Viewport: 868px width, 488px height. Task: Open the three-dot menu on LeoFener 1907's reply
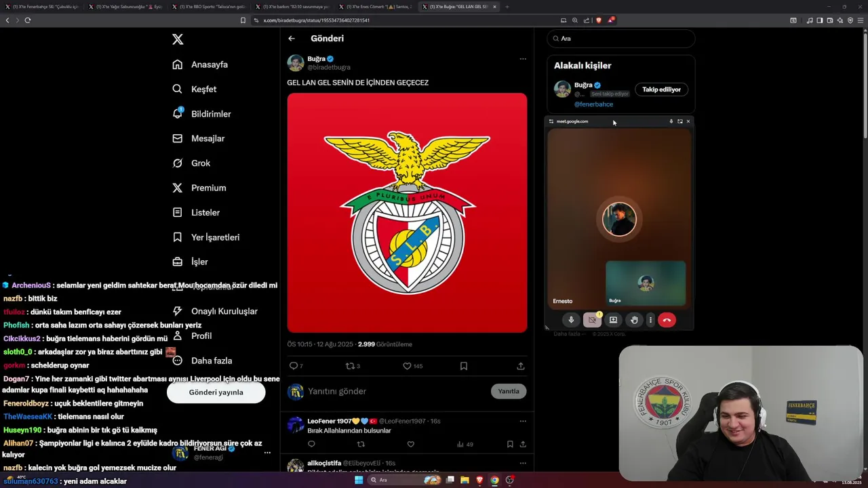[522, 421]
